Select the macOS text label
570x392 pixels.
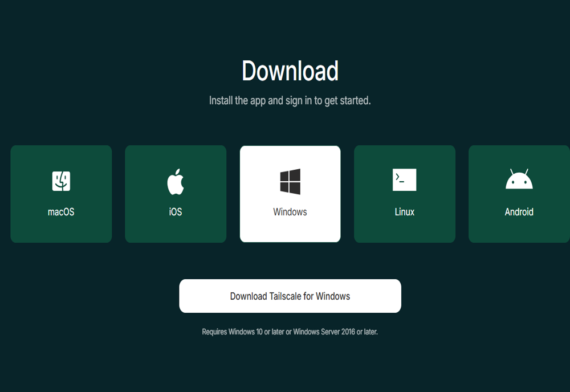coord(61,212)
